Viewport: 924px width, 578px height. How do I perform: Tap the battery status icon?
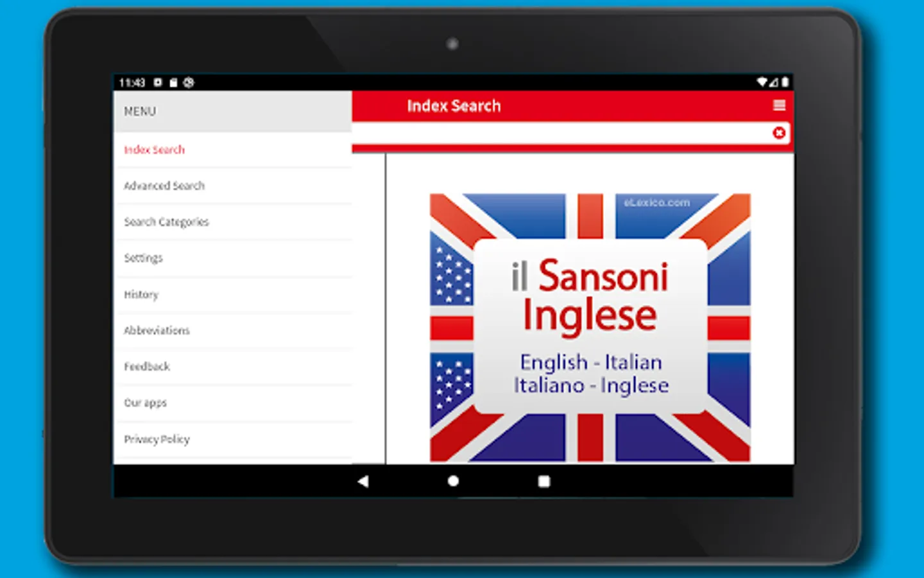point(785,82)
